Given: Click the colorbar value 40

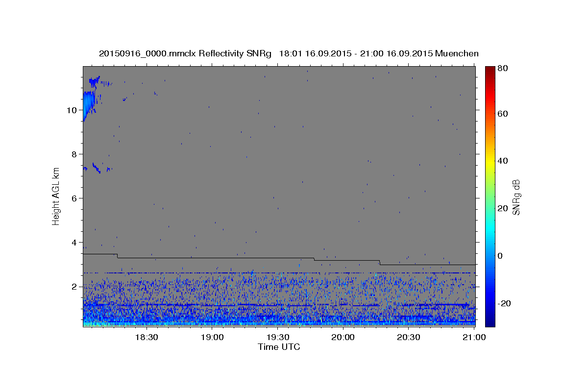Looking at the screenshot, I should [504, 161].
